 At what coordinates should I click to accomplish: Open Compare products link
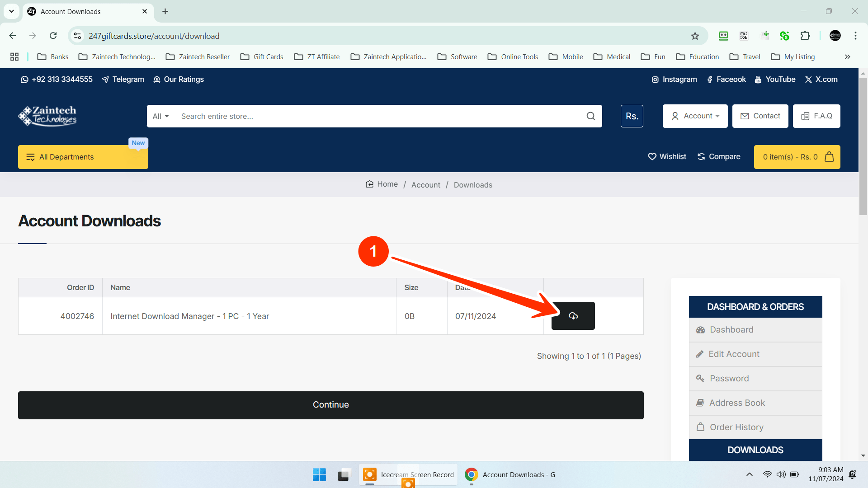tap(719, 157)
